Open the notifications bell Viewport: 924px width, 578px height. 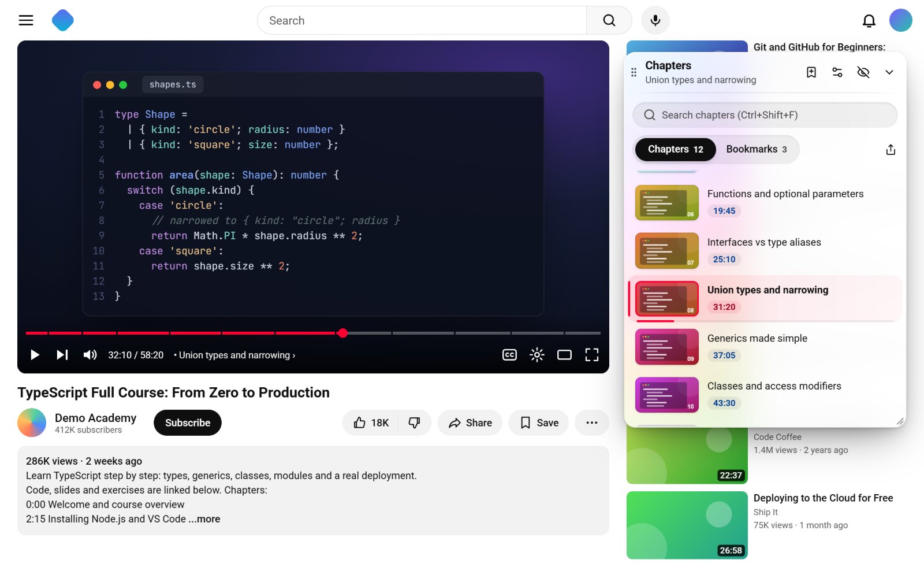[869, 21]
